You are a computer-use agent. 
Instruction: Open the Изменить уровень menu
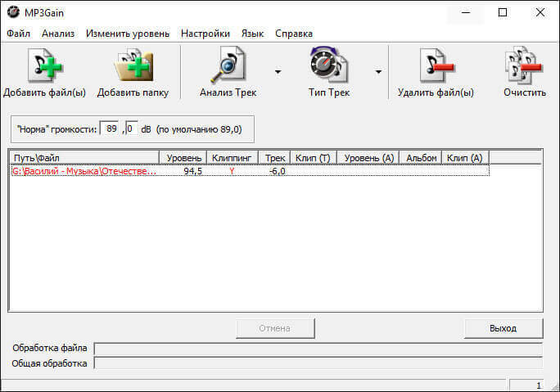pyautogui.click(x=128, y=34)
